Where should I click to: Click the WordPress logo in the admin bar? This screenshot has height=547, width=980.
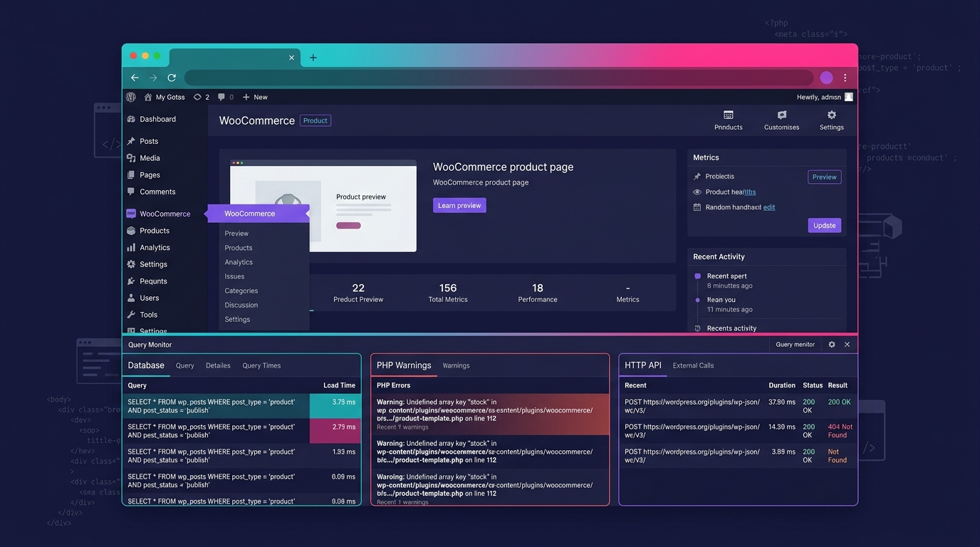click(x=131, y=97)
